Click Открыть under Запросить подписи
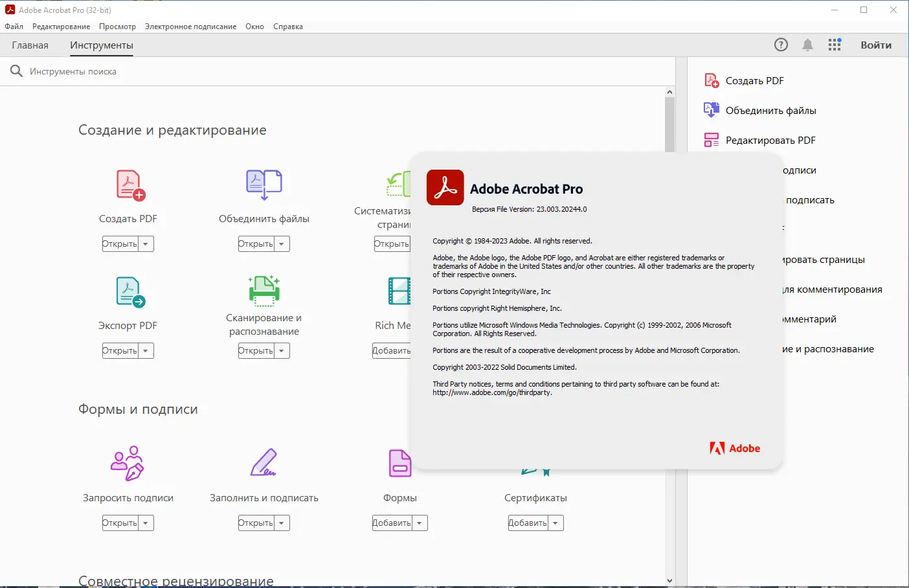This screenshot has width=909, height=588. 120,523
